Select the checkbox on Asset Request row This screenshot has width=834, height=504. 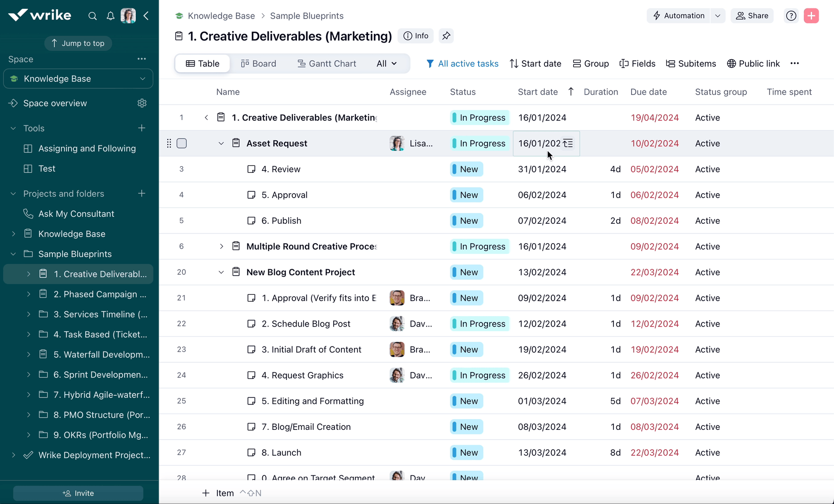click(x=182, y=144)
